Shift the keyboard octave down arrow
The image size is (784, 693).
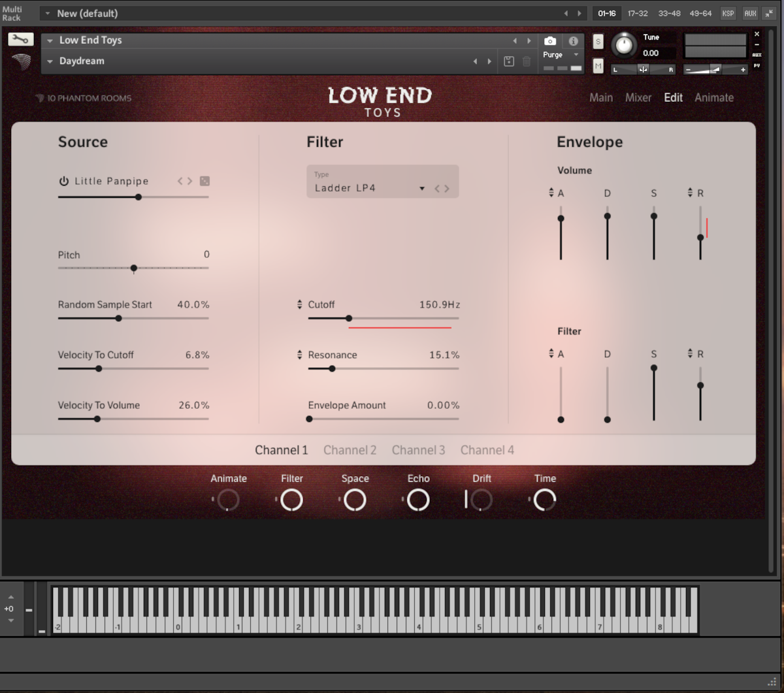click(10, 620)
